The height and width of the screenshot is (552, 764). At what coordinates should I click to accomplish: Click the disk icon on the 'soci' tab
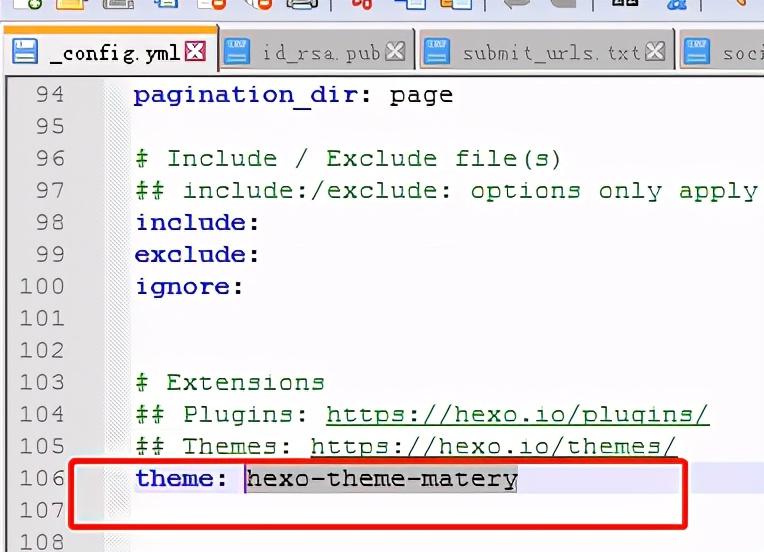pyautogui.click(x=697, y=51)
